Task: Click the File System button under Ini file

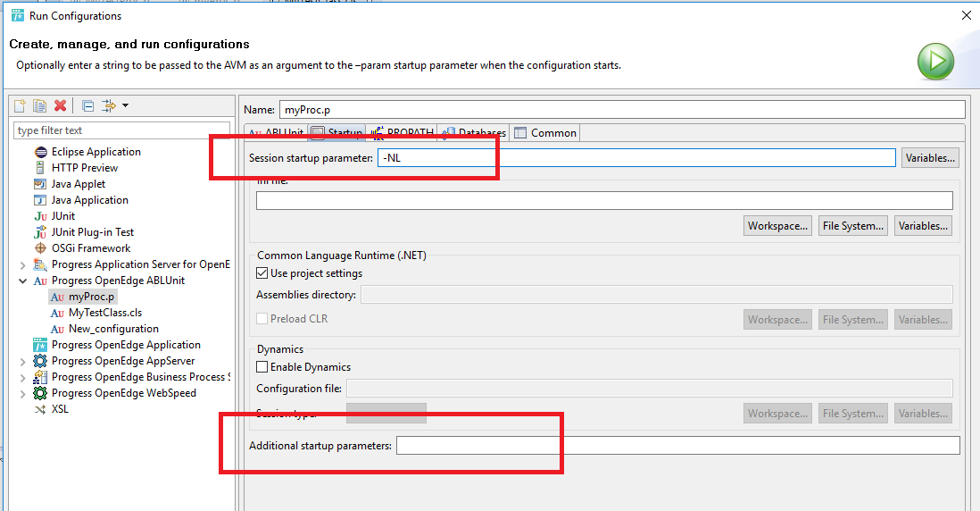Action: pyautogui.click(x=852, y=226)
